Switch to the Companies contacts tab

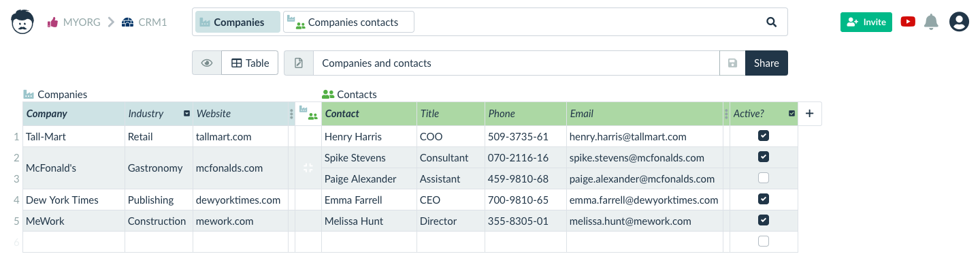click(348, 22)
